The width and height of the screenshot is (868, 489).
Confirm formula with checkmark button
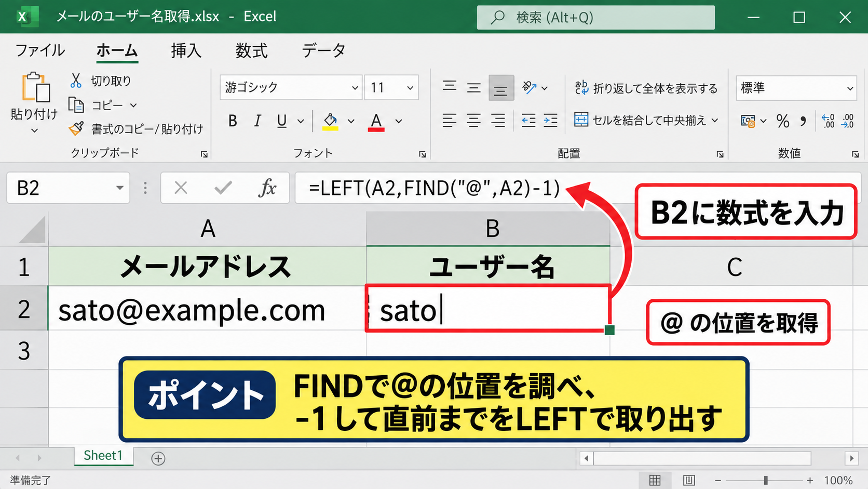click(223, 188)
